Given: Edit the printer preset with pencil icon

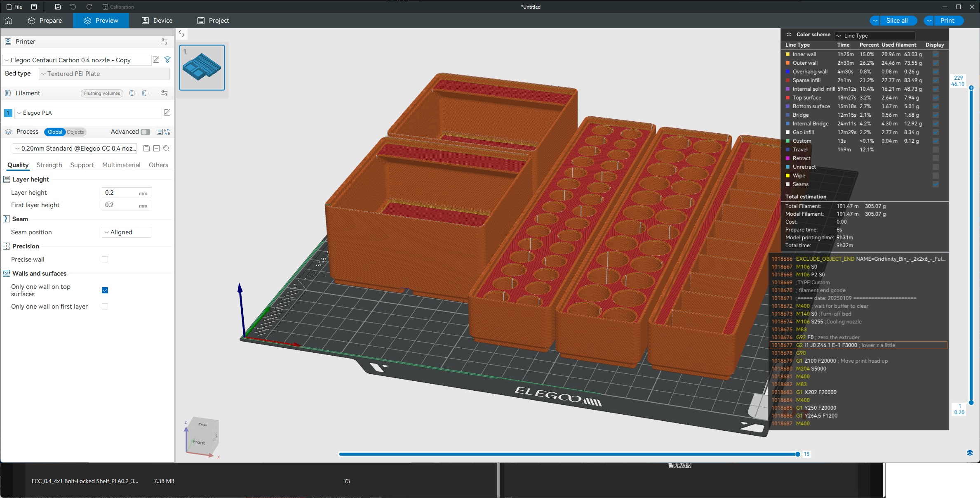Looking at the screenshot, I should tap(156, 60).
